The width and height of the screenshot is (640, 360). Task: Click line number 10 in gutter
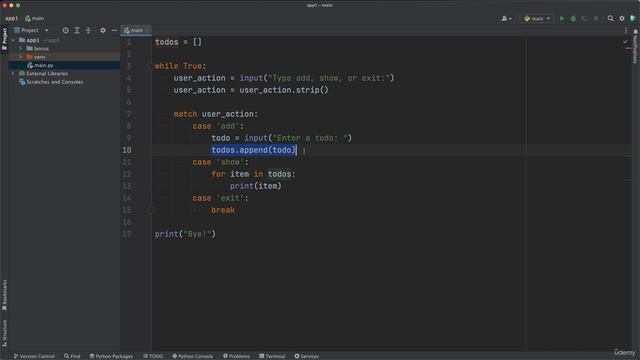point(127,150)
